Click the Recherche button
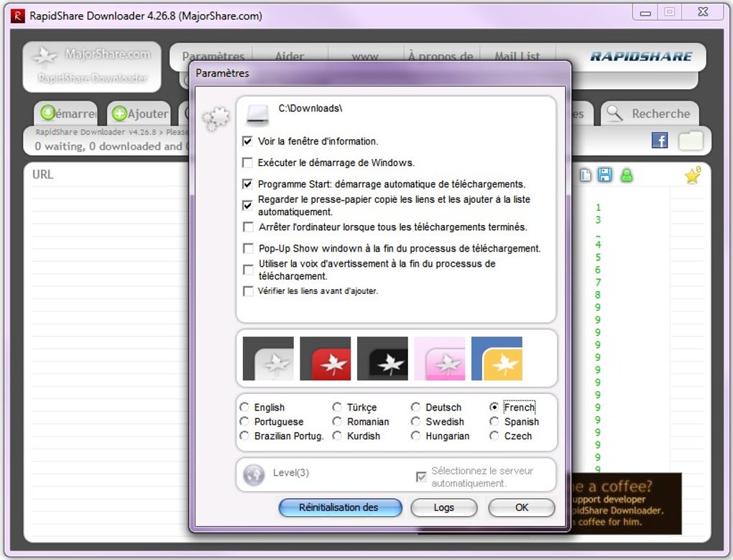733x560 pixels. 650,113
